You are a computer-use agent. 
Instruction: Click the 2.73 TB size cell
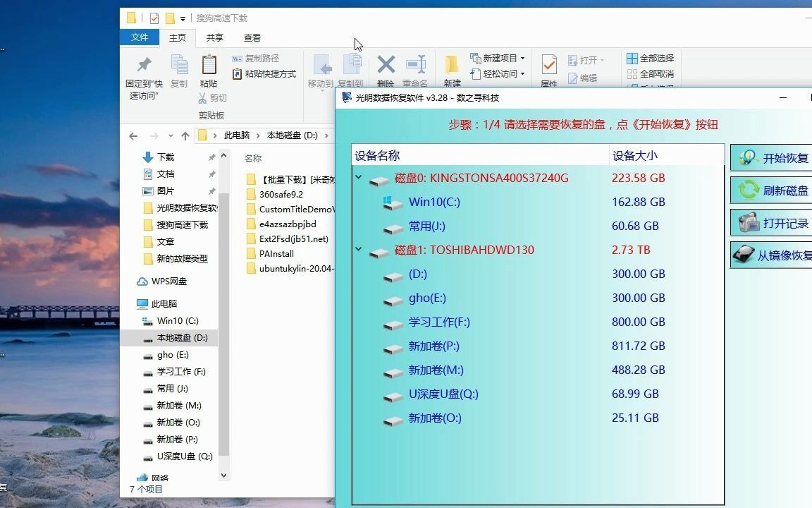pyautogui.click(x=631, y=250)
